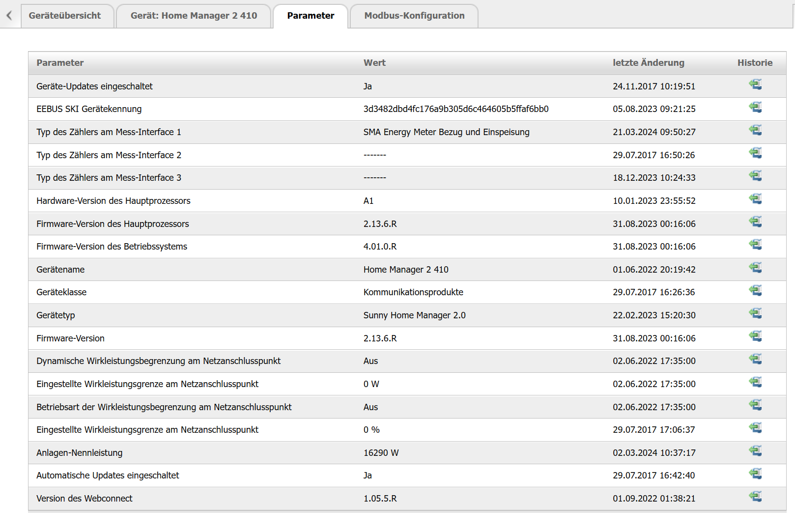795x532 pixels.
Task: Click the letzte Änderung column header
Action: (648, 63)
